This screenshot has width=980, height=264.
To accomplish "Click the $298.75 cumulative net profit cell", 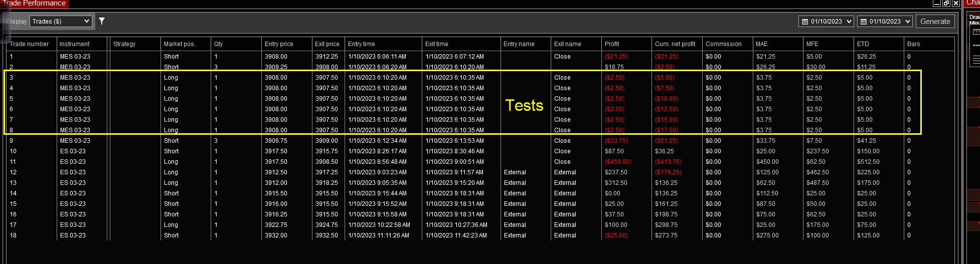I will [x=666, y=225].
